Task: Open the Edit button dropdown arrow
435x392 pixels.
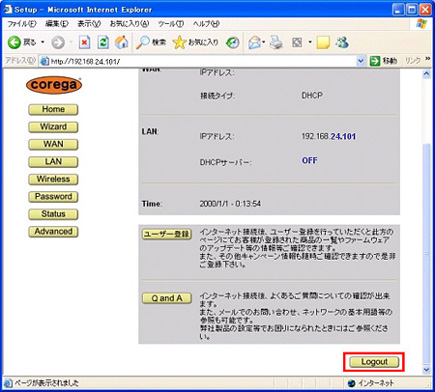Action: (x=310, y=42)
